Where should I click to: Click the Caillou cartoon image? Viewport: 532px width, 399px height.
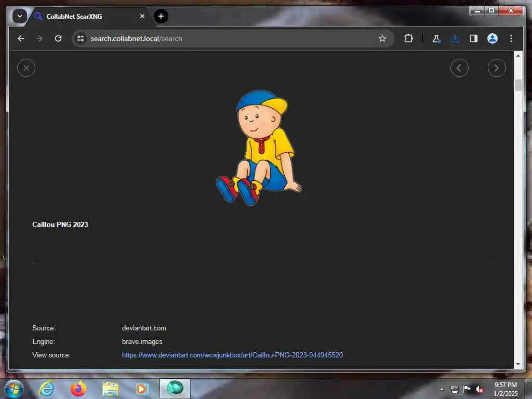(259, 148)
